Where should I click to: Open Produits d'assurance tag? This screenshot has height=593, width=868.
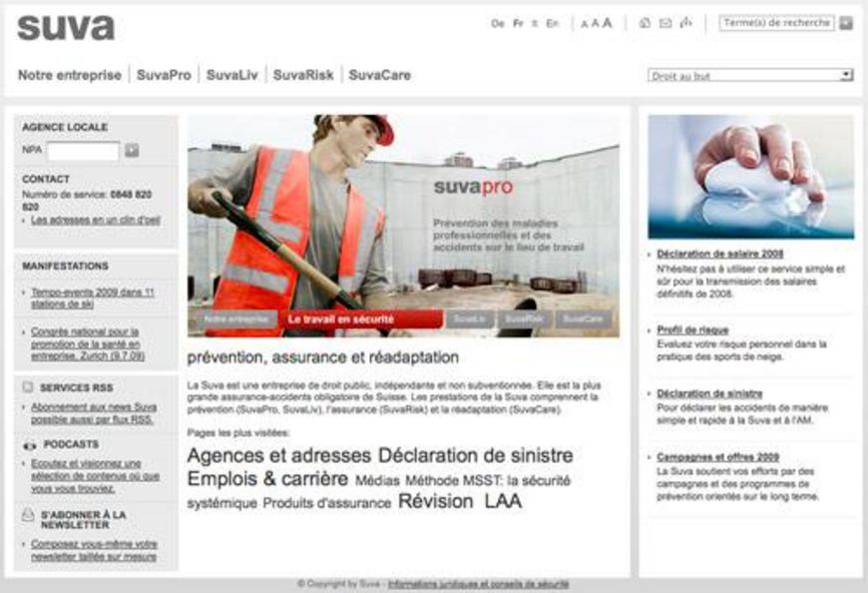[x=326, y=503]
